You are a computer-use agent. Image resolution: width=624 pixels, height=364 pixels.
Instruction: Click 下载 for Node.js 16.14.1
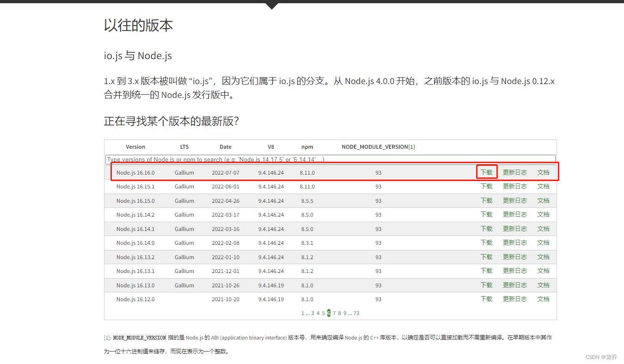coord(486,229)
